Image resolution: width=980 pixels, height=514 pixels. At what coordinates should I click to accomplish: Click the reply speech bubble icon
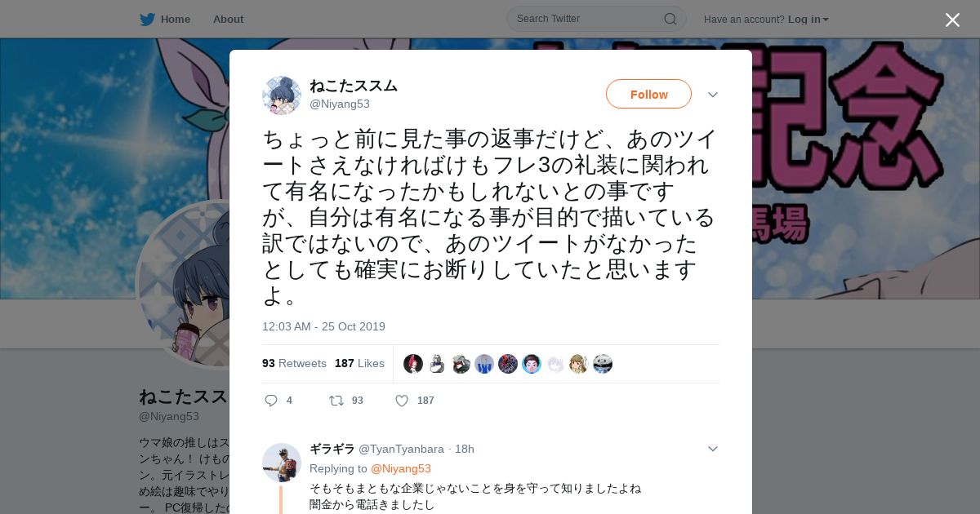click(x=272, y=401)
